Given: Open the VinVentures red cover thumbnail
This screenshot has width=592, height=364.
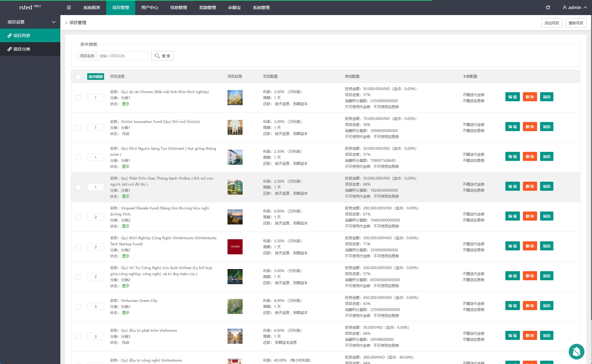Looking at the screenshot, I should click(x=235, y=247).
